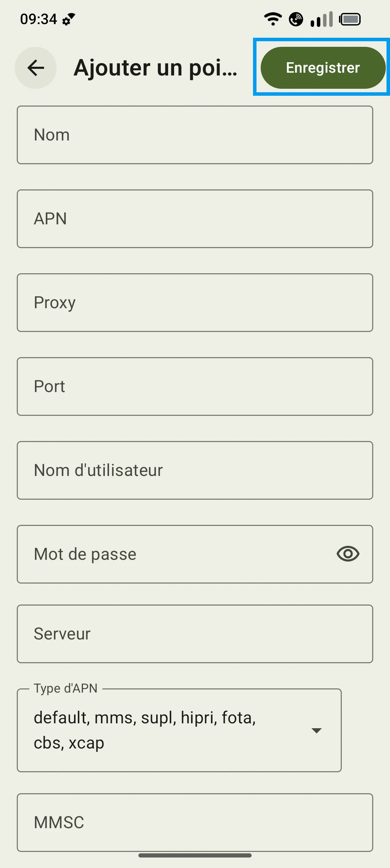Open the Type d'APN dropdown arrow
The width and height of the screenshot is (390, 868).
point(316,731)
